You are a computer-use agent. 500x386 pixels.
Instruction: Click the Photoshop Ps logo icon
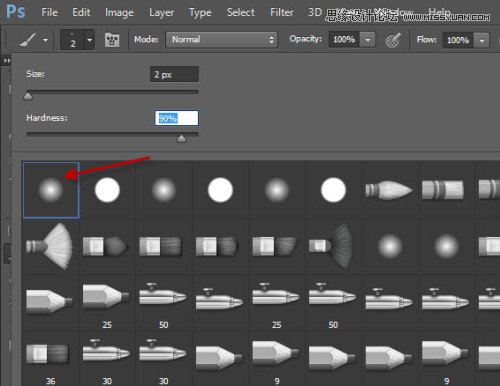click(x=15, y=11)
